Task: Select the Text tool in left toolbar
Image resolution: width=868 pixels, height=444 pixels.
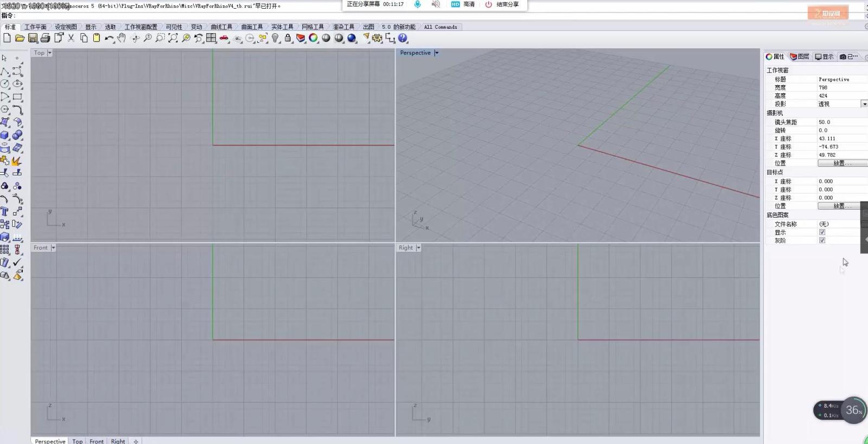Action: [5, 212]
